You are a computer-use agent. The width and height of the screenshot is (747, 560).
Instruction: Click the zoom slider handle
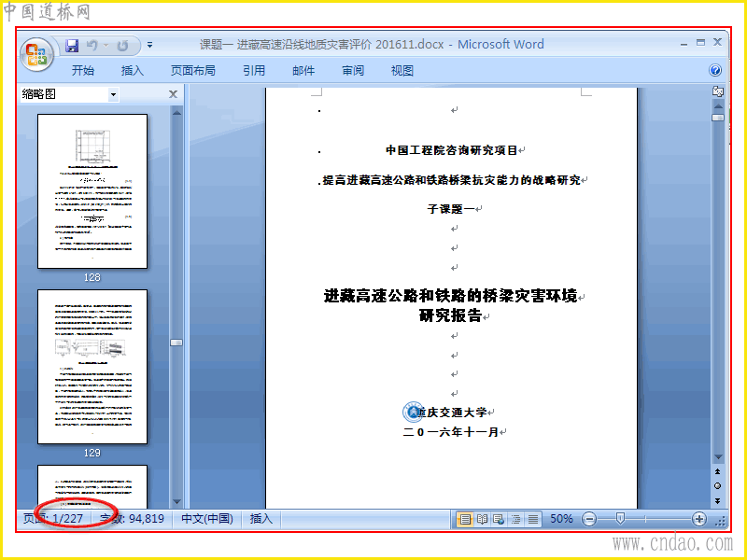click(620, 519)
